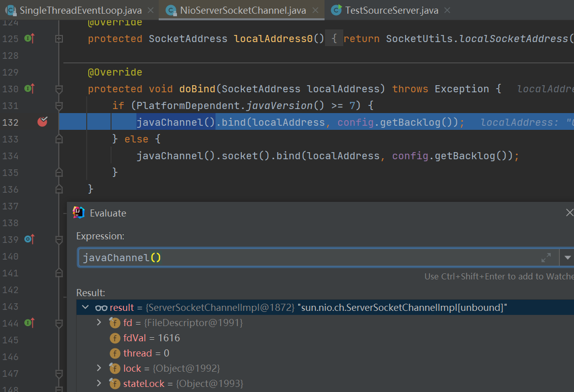Expand the expression editor with the expand icon

pyautogui.click(x=546, y=258)
